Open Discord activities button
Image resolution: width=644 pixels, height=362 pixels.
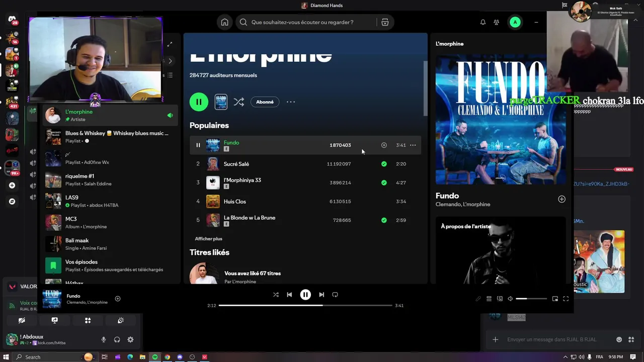88,320
